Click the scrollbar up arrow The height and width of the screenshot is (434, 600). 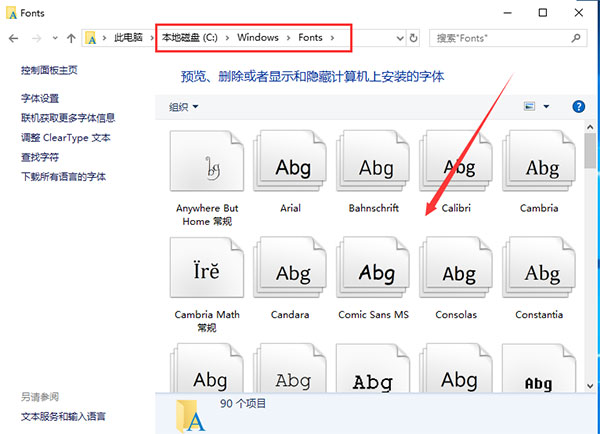(x=590, y=127)
